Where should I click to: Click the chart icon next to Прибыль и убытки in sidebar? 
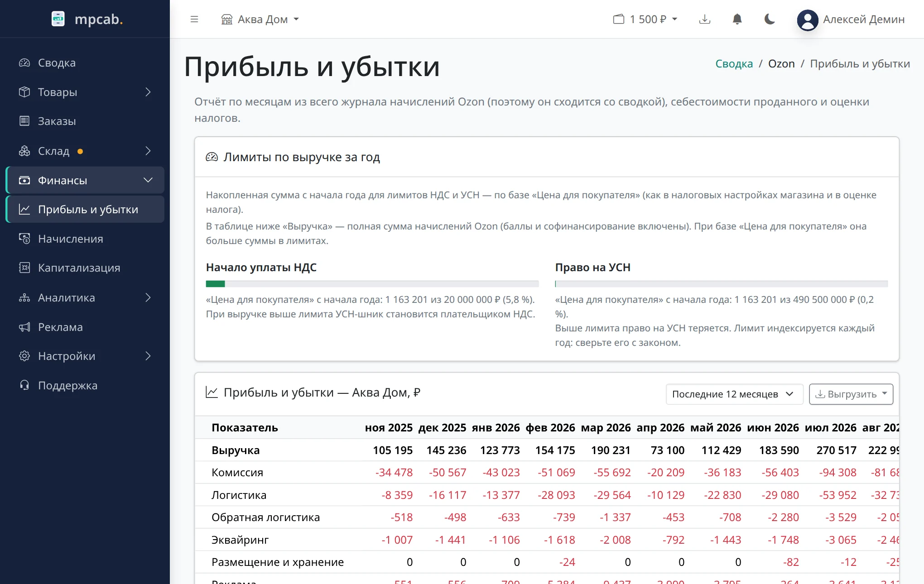[x=24, y=209]
